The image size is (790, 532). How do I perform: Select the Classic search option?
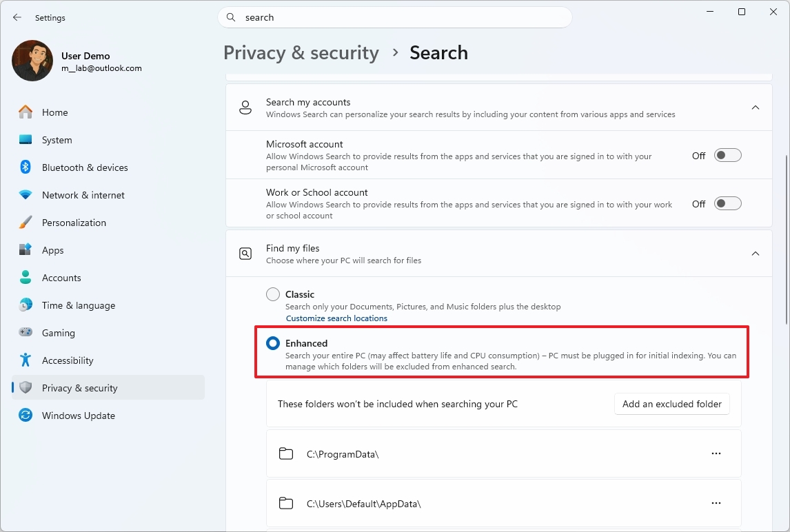point(272,294)
